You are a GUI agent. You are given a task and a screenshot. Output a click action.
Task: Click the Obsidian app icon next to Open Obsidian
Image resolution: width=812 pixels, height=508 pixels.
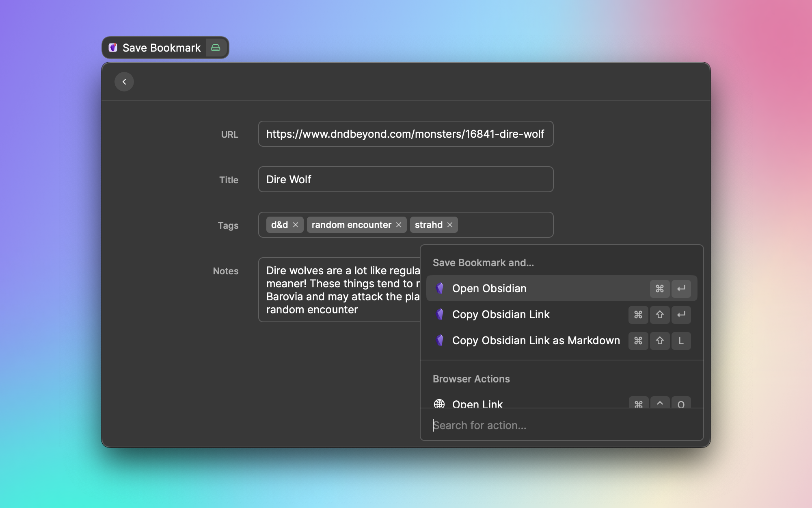pyautogui.click(x=440, y=288)
